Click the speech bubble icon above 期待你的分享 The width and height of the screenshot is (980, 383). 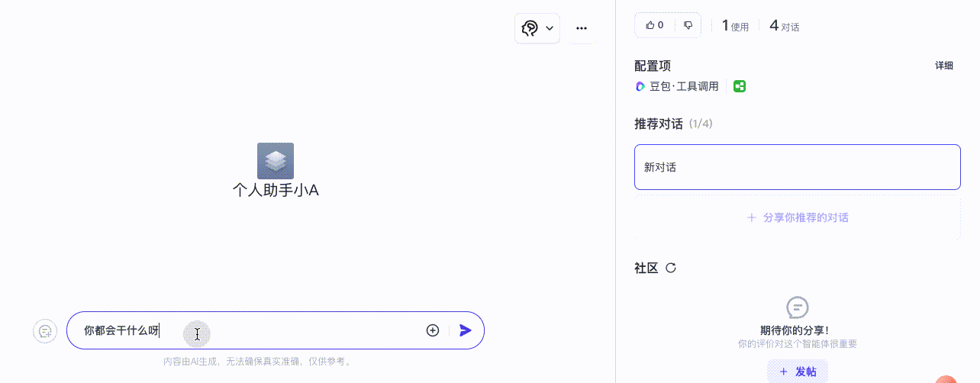[x=798, y=307]
